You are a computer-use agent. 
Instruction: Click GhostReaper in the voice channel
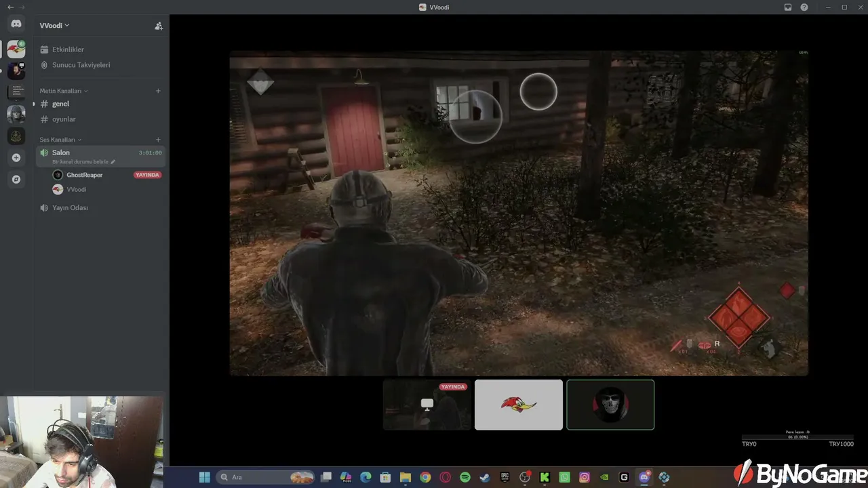tap(84, 175)
